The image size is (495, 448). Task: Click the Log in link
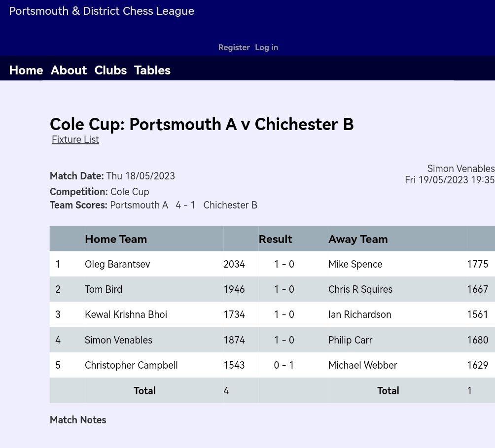266,48
